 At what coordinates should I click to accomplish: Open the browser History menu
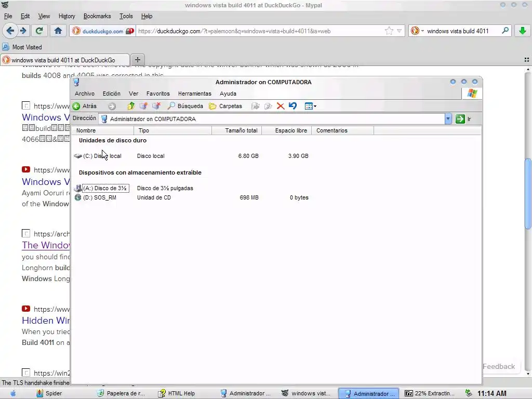point(66,16)
